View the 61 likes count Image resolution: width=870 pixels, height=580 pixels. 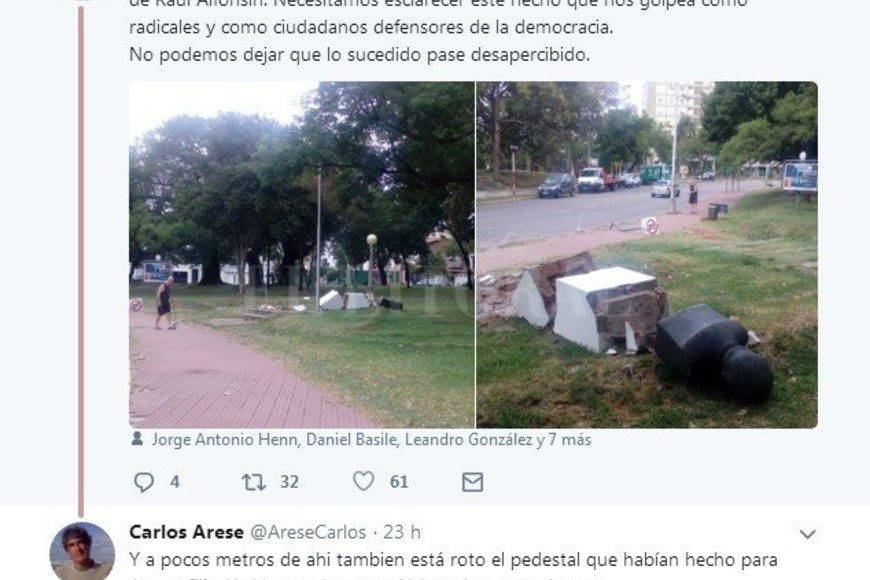tap(399, 482)
